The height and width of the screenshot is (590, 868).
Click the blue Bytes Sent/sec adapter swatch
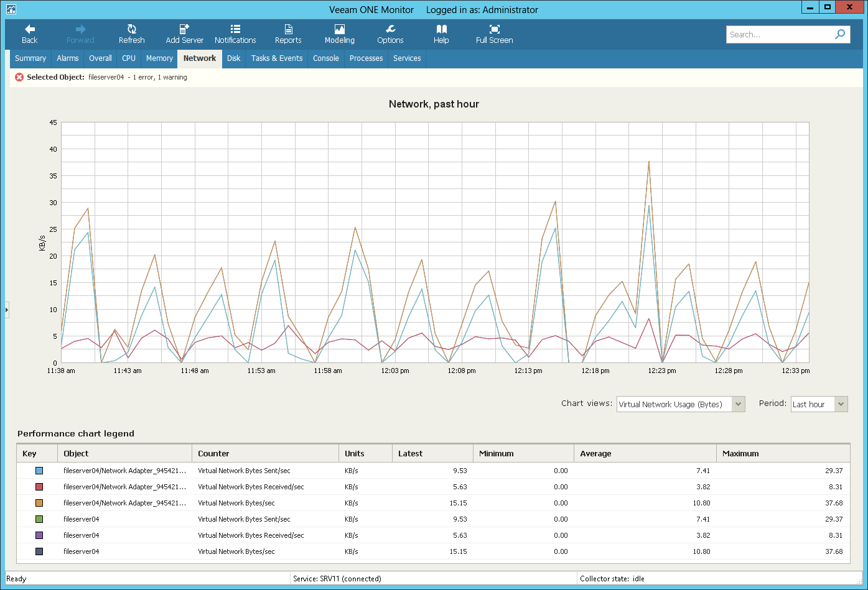pyautogui.click(x=39, y=471)
